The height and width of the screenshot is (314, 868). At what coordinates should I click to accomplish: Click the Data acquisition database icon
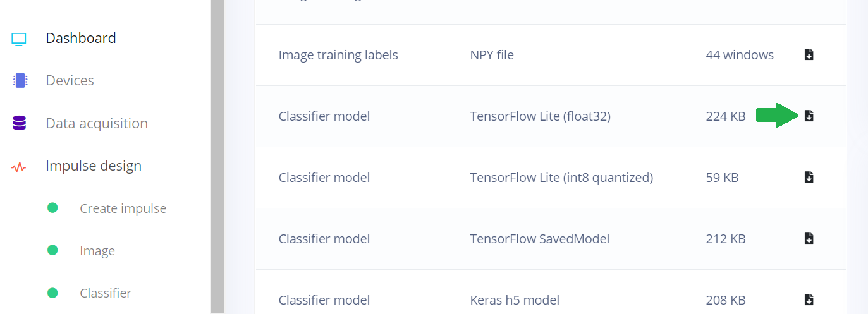20,123
